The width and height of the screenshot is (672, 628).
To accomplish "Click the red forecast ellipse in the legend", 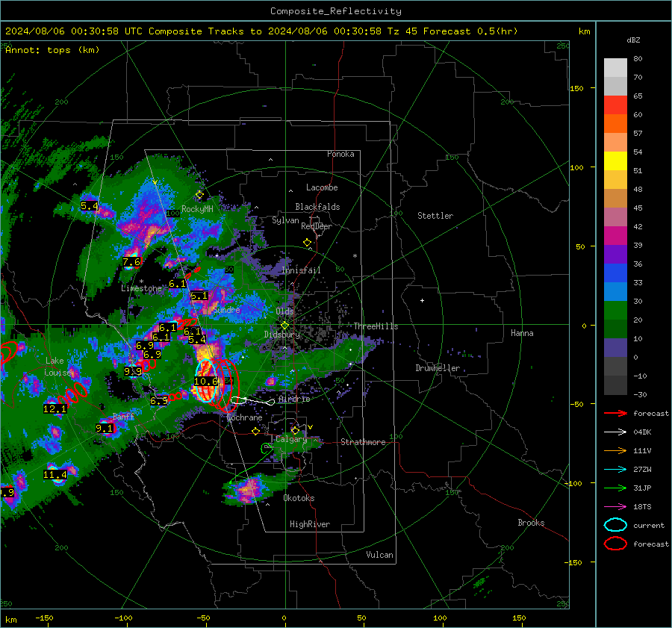I will [x=615, y=544].
